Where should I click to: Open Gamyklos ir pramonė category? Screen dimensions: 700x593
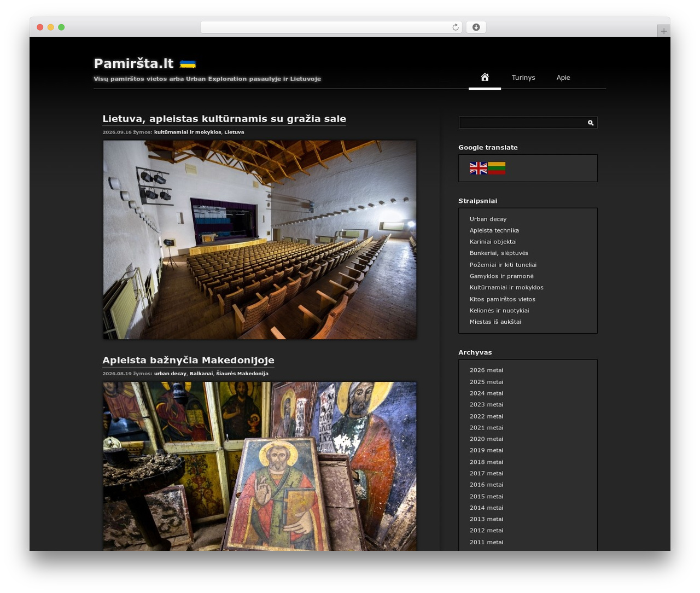coord(501,276)
